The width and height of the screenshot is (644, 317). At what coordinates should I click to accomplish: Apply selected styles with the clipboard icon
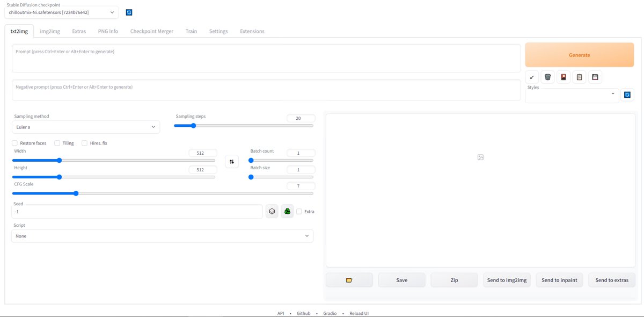coord(579,77)
